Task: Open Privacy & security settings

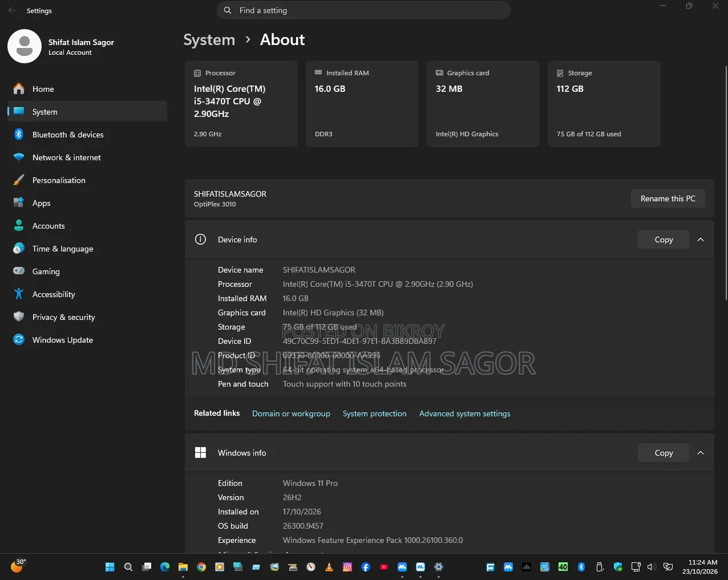Action: coord(87,317)
